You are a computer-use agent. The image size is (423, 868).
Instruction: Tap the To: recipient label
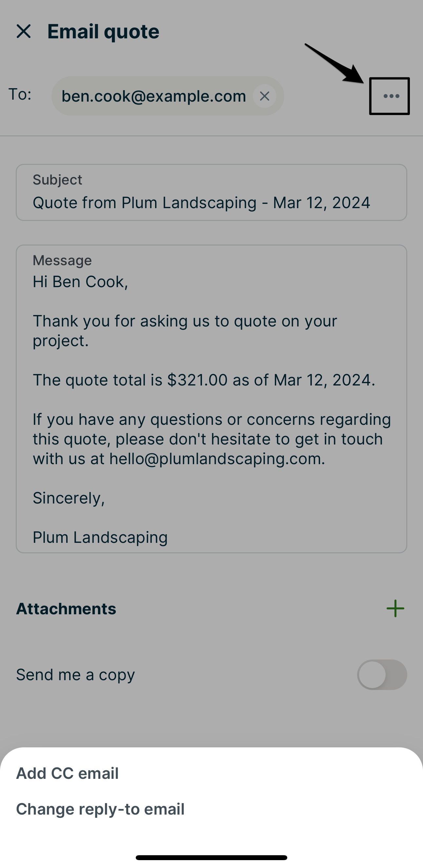point(20,94)
